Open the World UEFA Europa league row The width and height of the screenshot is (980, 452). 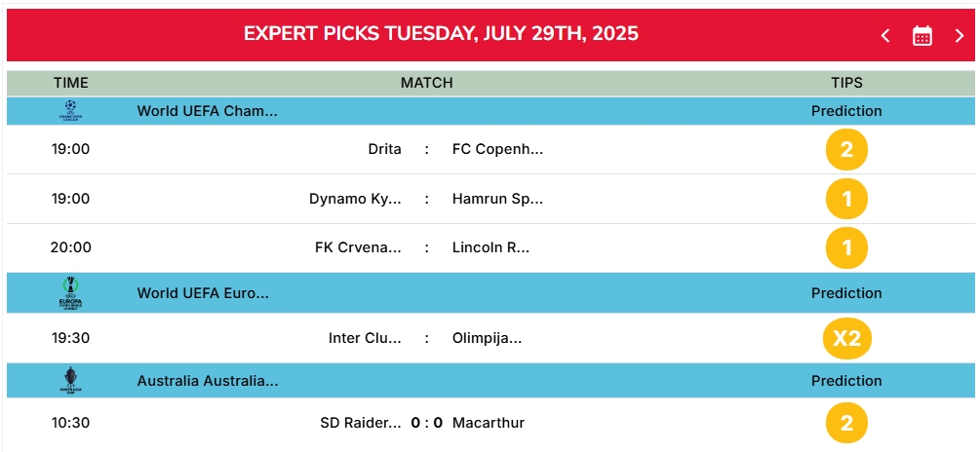[x=490, y=293]
